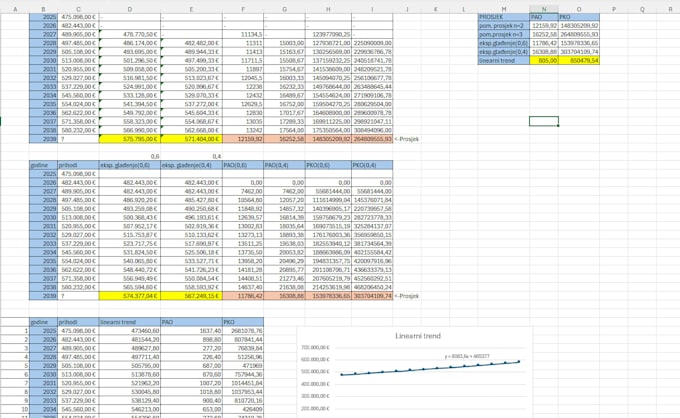Click the trendline in the Linearni trend chart
The height and width of the screenshot is (418, 680).
click(x=429, y=368)
